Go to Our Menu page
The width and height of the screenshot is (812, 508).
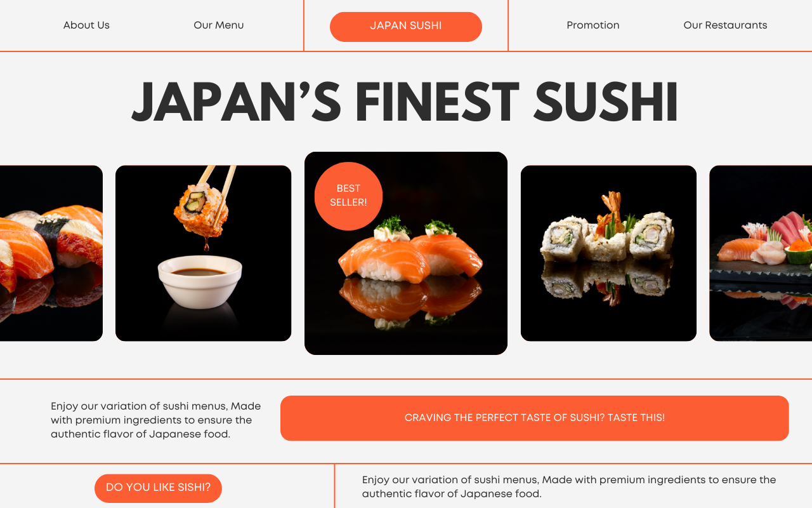[x=219, y=25]
